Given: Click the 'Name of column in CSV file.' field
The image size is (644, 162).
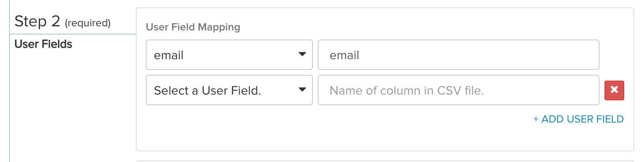Looking at the screenshot, I should [459, 90].
